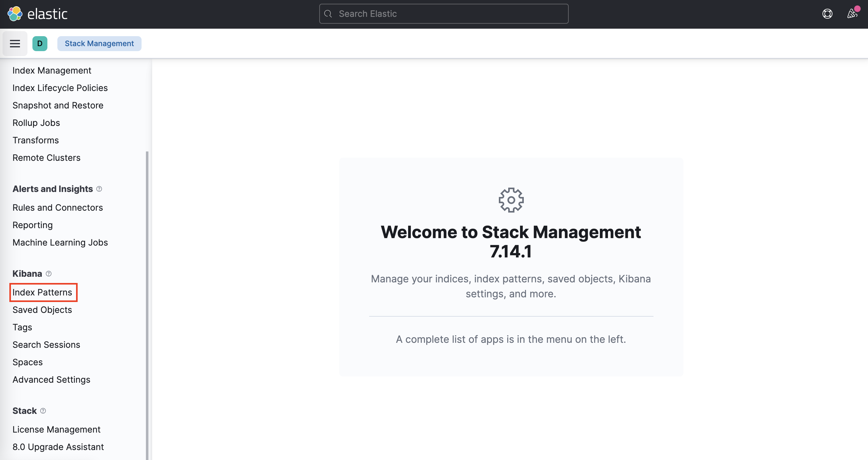Click the Alerts and Insights heading
The width and height of the screenshot is (868, 460).
(53, 189)
